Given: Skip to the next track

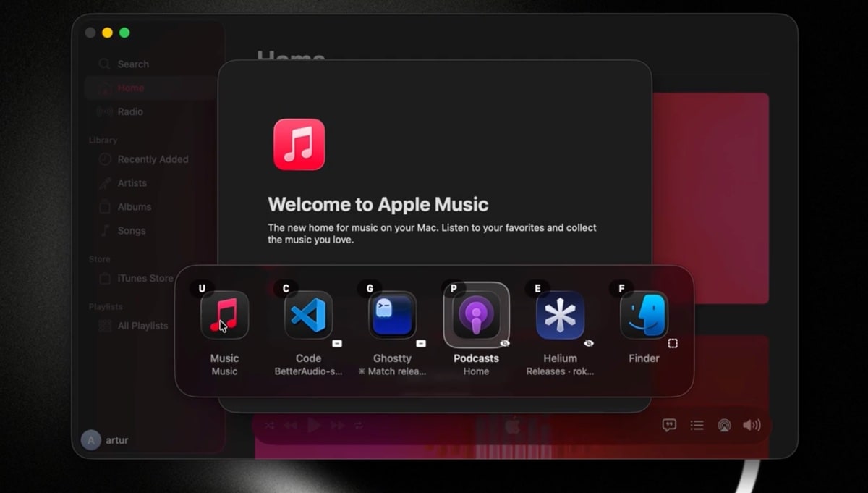Looking at the screenshot, I should point(337,426).
